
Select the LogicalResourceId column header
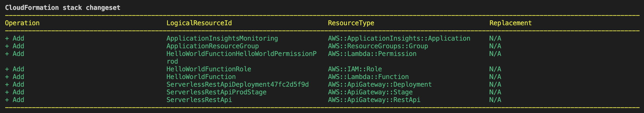click(x=199, y=23)
